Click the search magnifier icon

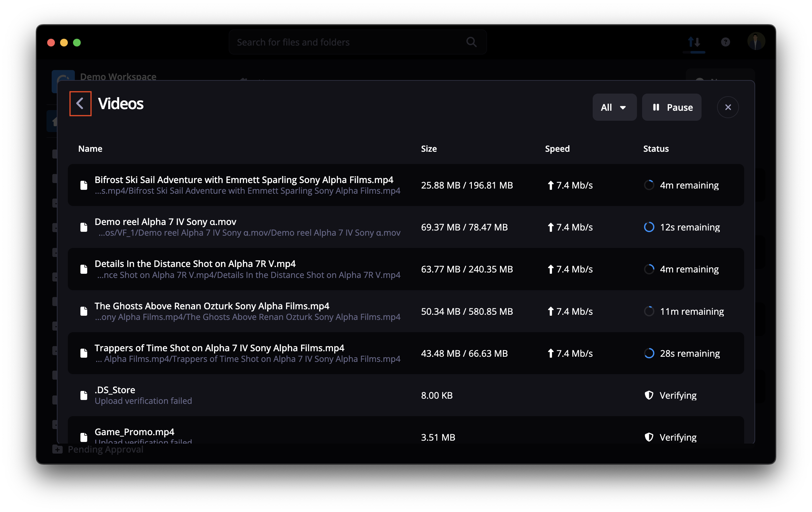(x=471, y=42)
